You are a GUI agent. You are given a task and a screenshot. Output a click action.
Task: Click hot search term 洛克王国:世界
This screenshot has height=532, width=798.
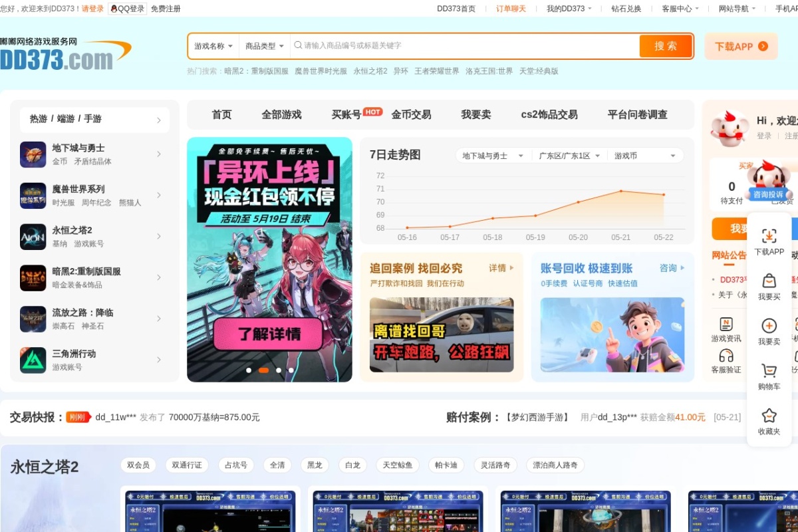489,71
